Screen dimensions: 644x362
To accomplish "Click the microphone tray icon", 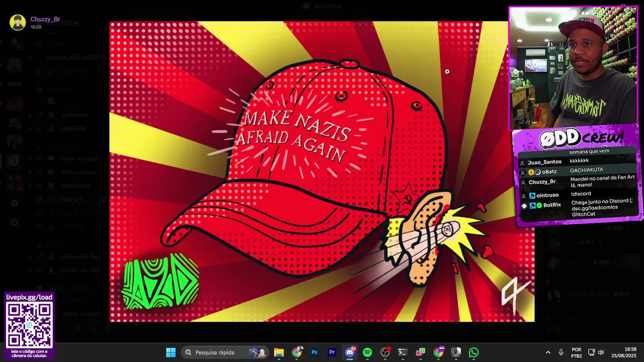I will 561,352.
